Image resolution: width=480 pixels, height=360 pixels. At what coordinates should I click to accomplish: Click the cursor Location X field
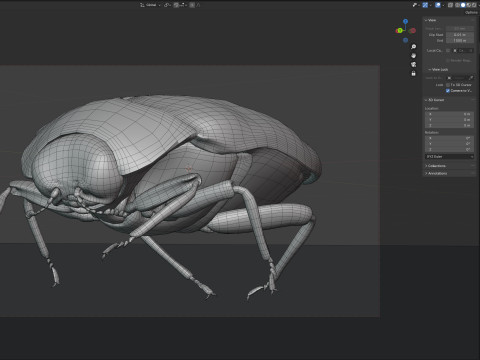tap(449, 114)
